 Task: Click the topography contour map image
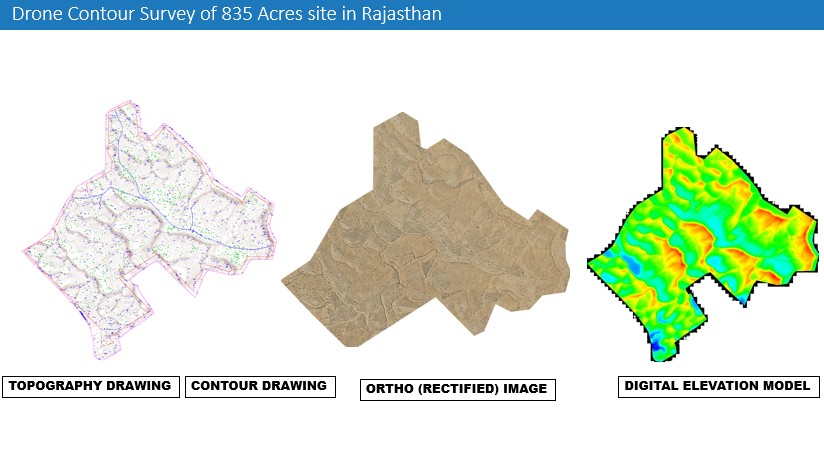pyautogui.click(x=150, y=230)
